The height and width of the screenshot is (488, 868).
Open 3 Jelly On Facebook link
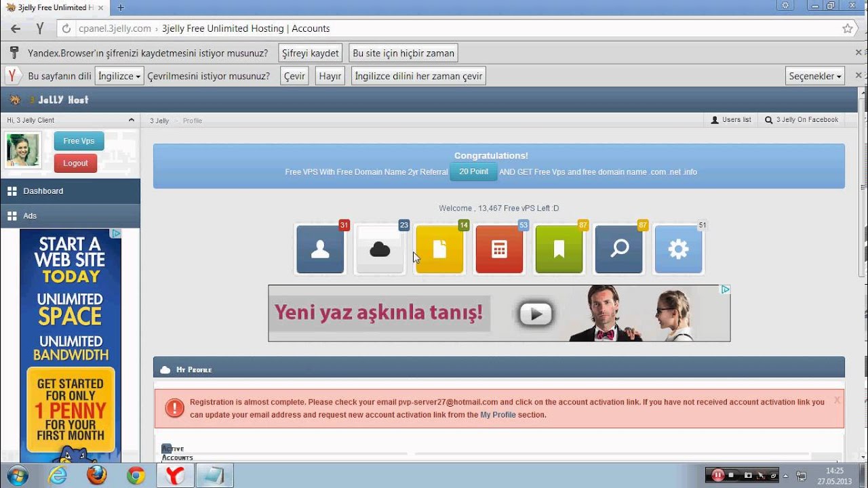[802, 120]
